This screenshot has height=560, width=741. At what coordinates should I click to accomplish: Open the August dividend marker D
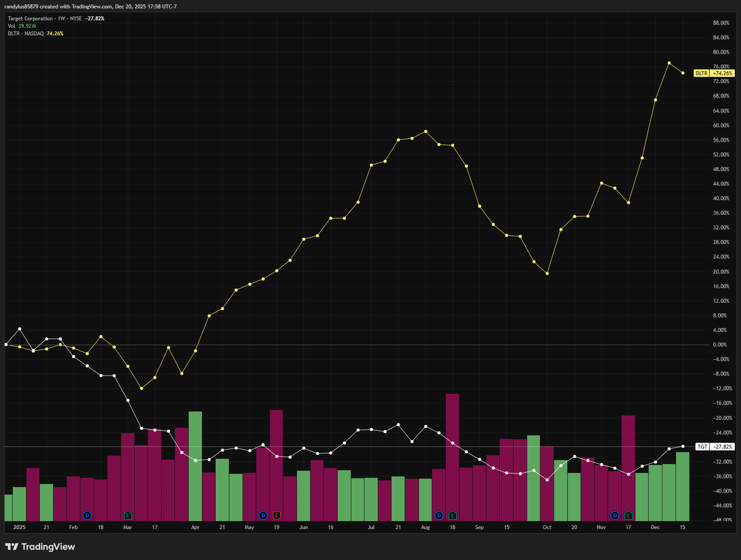pyautogui.click(x=439, y=515)
